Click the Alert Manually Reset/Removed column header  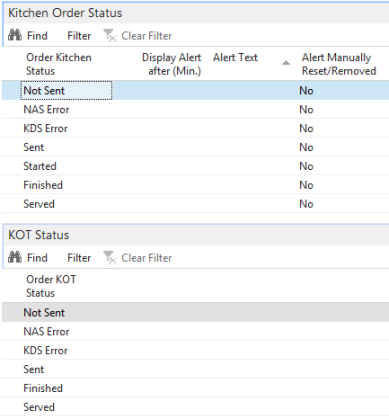click(x=339, y=64)
